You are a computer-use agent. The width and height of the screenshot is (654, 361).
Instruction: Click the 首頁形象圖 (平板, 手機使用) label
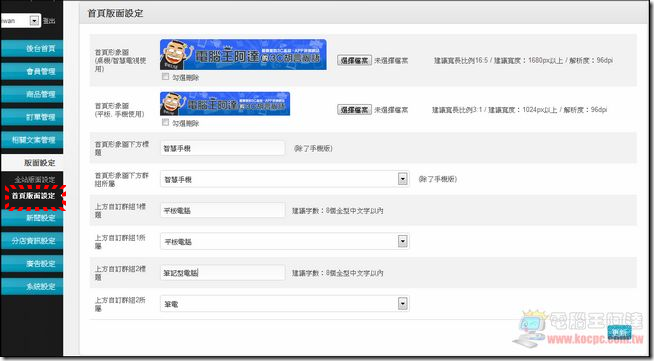pos(119,110)
